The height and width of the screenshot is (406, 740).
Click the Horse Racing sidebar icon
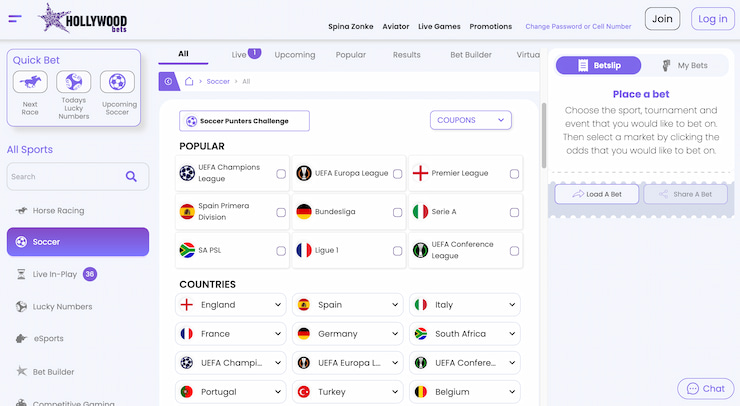click(x=21, y=211)
